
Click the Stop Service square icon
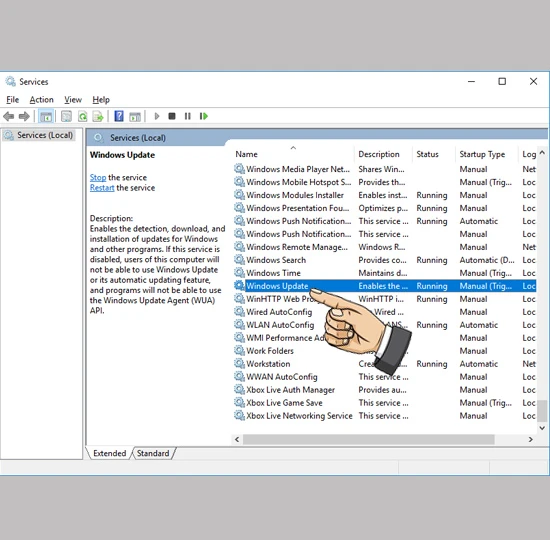[172, 116]
